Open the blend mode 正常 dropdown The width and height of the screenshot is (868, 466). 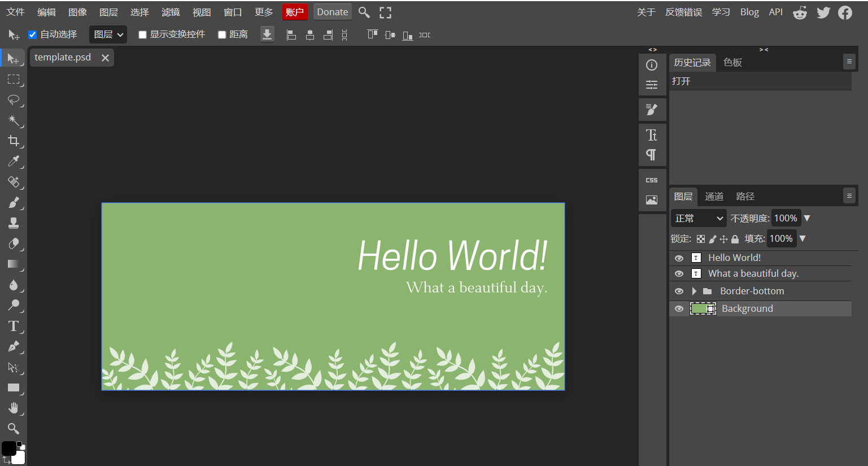coord(699,219)
